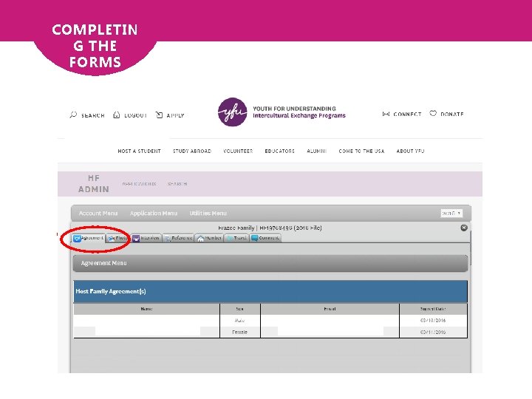The image size is (532, 399).
Task: Expand the Utilities Menu
Action: click(x=208, y=213)
